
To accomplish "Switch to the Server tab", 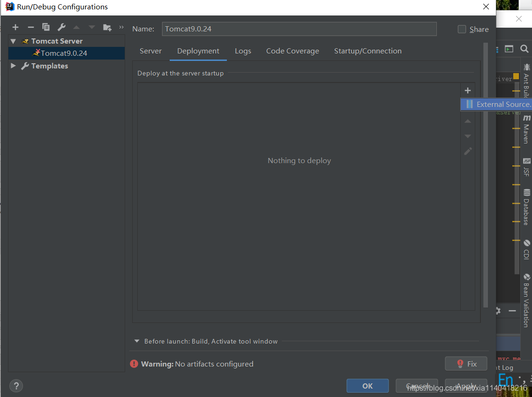I will (x=150, y=51).
